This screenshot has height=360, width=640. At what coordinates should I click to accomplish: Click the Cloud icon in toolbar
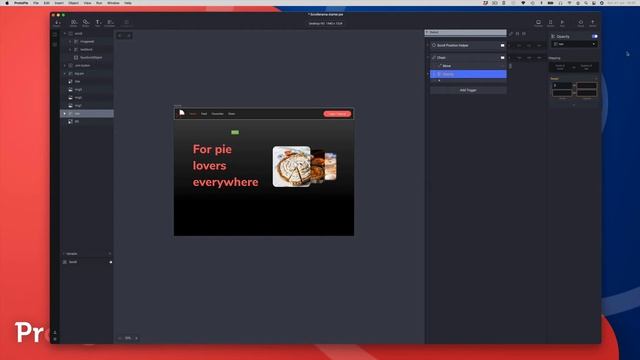tap(580, 23)
